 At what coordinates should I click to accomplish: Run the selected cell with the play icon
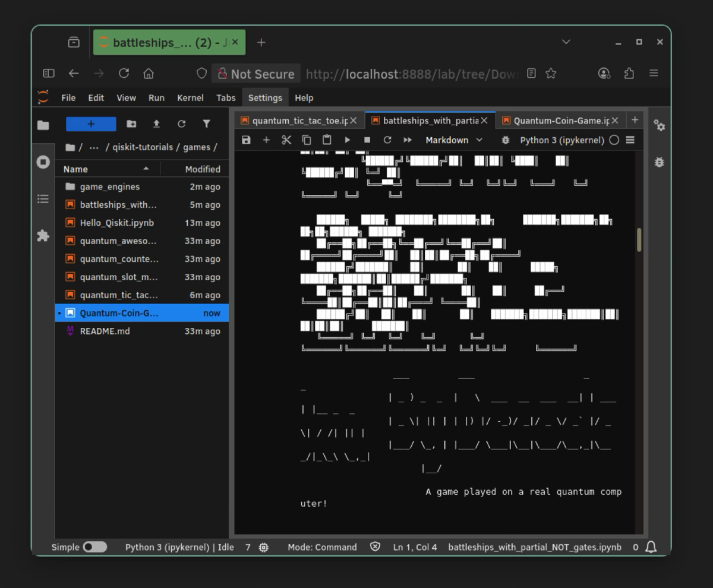347,140
